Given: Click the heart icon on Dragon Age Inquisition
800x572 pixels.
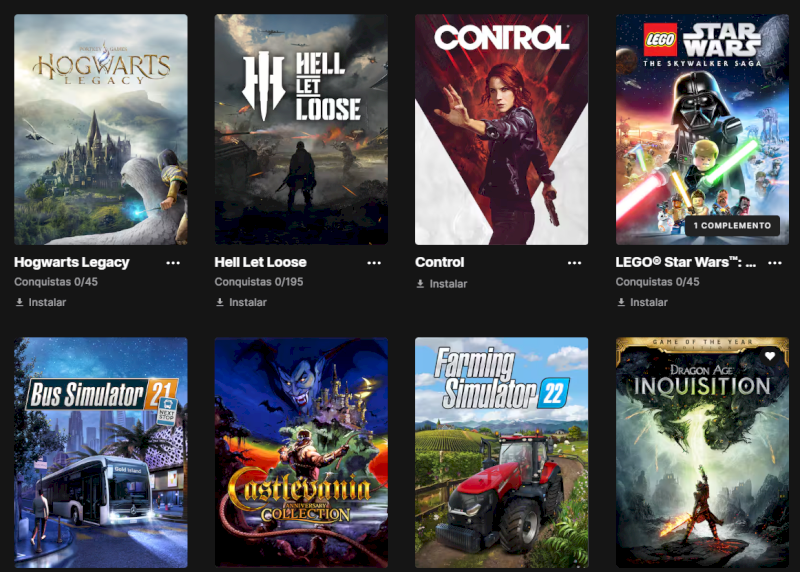Looking at the screenshot, I should pos(770,356).
